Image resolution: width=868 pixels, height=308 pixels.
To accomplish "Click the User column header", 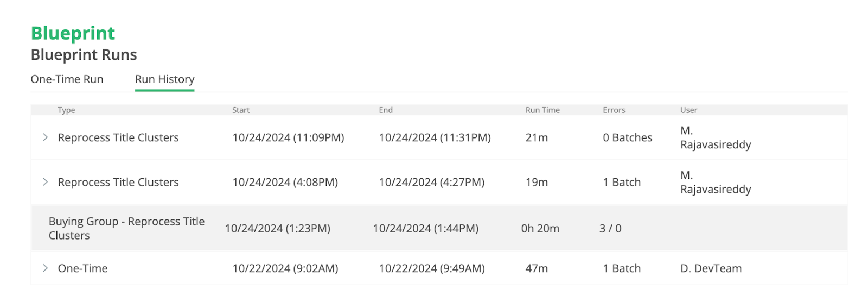I will pyautogui.click(x=688, y=110).
